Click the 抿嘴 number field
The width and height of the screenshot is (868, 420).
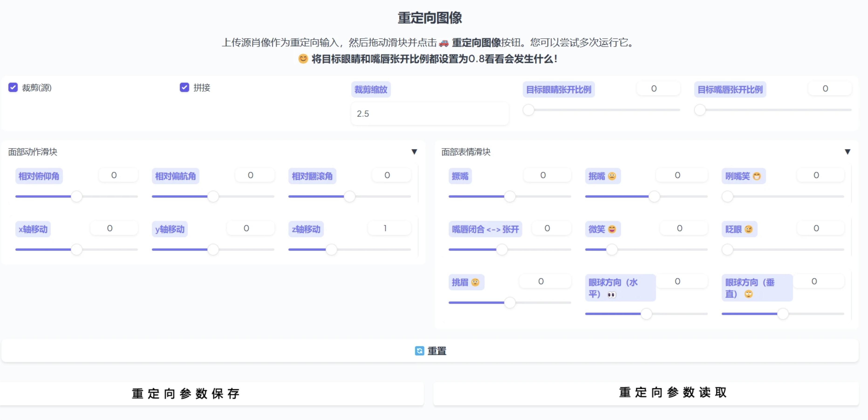682,175
